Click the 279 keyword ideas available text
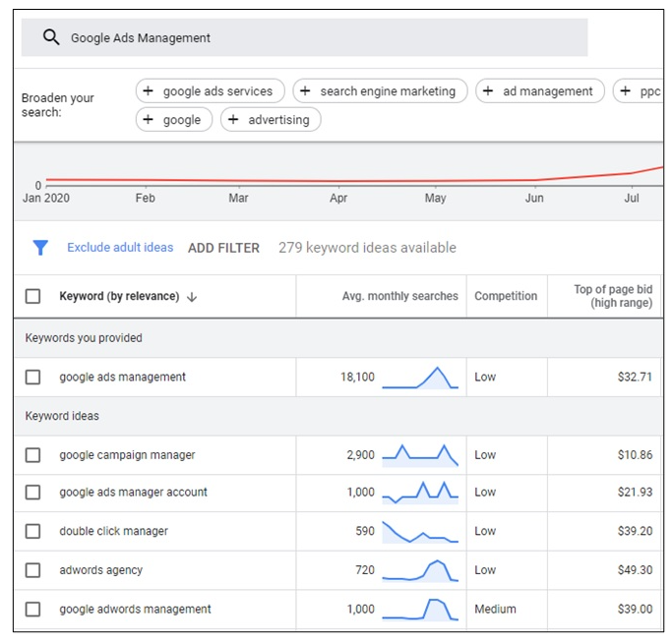 click(367, 248)
